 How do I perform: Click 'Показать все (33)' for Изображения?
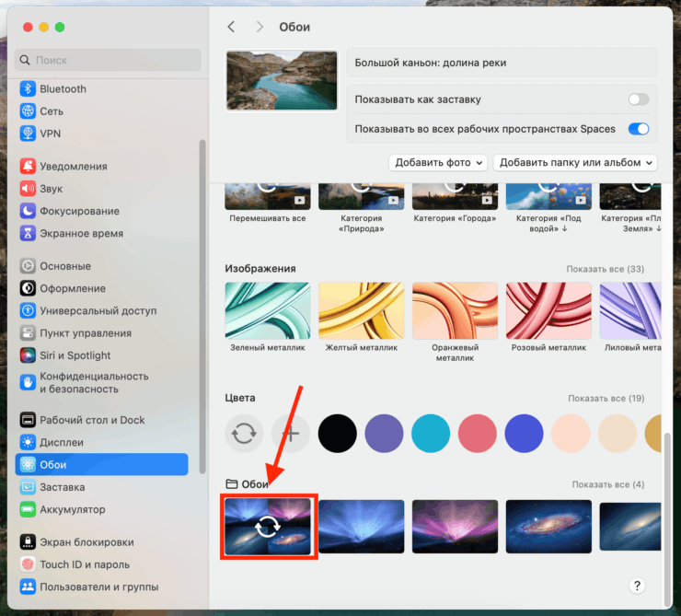click(605, 269)
